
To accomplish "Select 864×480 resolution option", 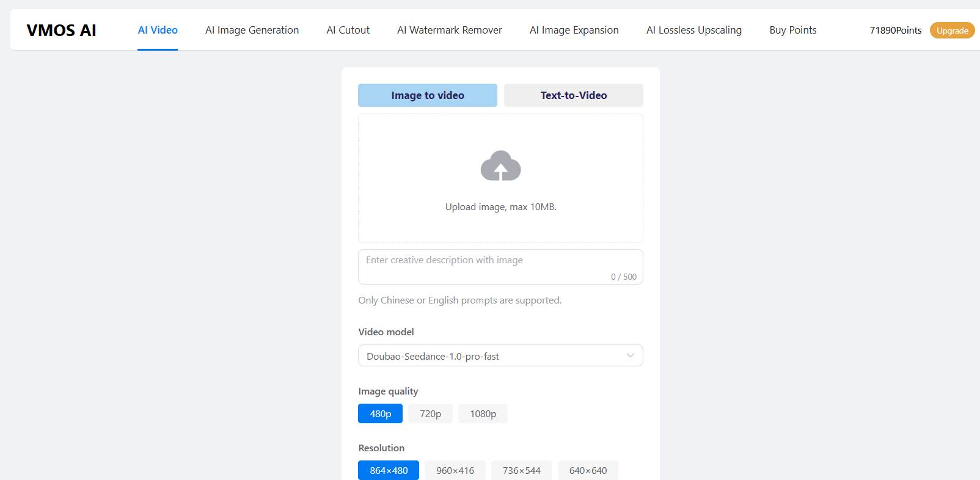I will point(389,470).
